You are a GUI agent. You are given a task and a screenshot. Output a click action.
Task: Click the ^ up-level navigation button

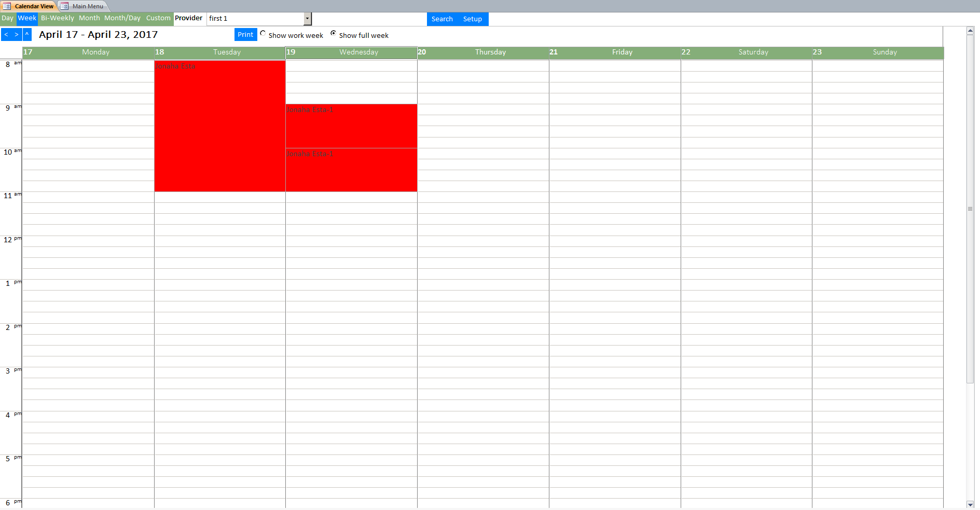[27, 35]
